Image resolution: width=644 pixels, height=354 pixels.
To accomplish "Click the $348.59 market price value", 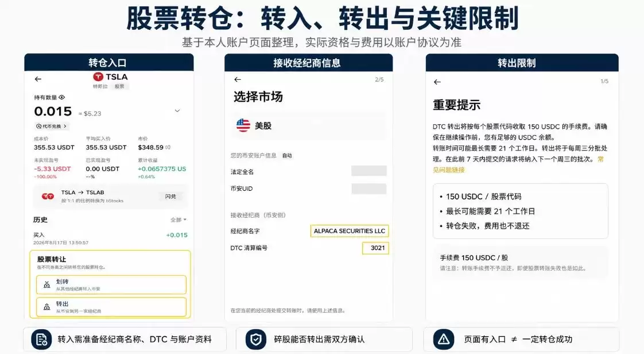I will [151, 147].
